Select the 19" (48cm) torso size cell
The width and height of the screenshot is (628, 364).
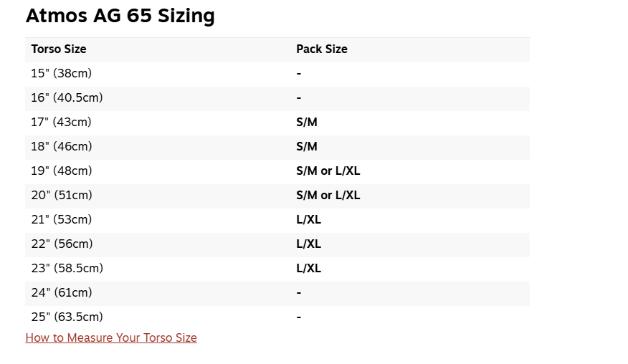pyautogui.click(x=62, y=171)
